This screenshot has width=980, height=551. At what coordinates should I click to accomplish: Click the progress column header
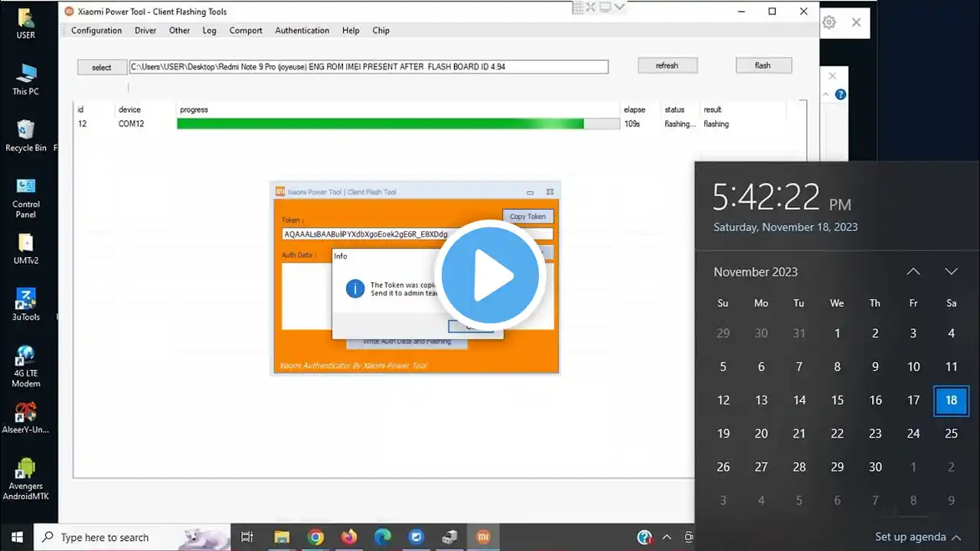(x=194, y=109)
